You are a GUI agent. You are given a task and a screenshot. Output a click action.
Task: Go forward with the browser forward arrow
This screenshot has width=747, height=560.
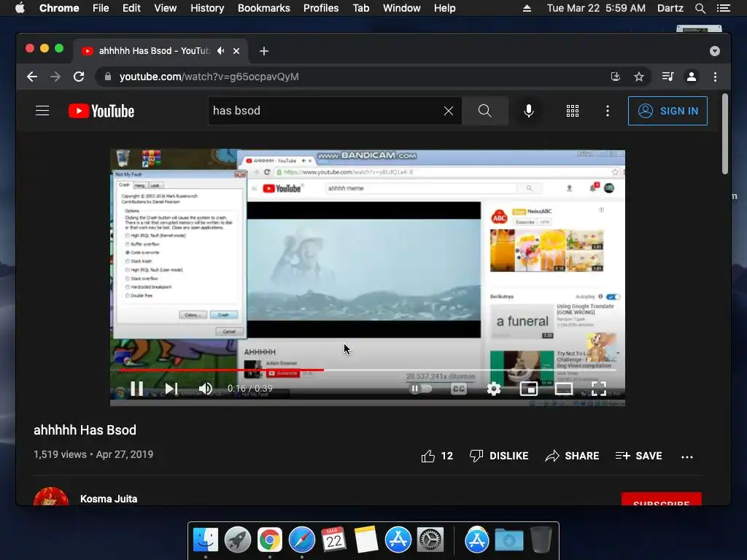[x=55, y=77]
